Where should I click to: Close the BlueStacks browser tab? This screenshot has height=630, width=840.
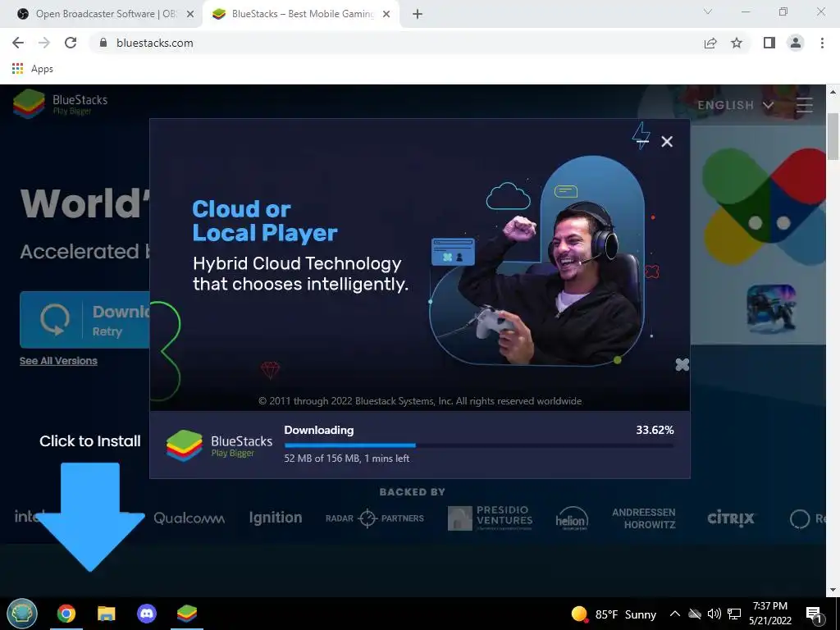pyautogui.click(x=386, y=14)
